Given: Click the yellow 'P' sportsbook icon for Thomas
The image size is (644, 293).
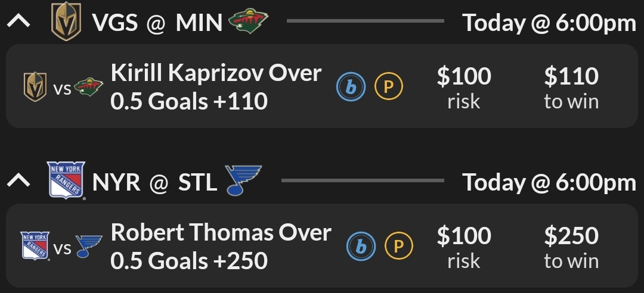Looking at the screenshot, I should (398, 245).
